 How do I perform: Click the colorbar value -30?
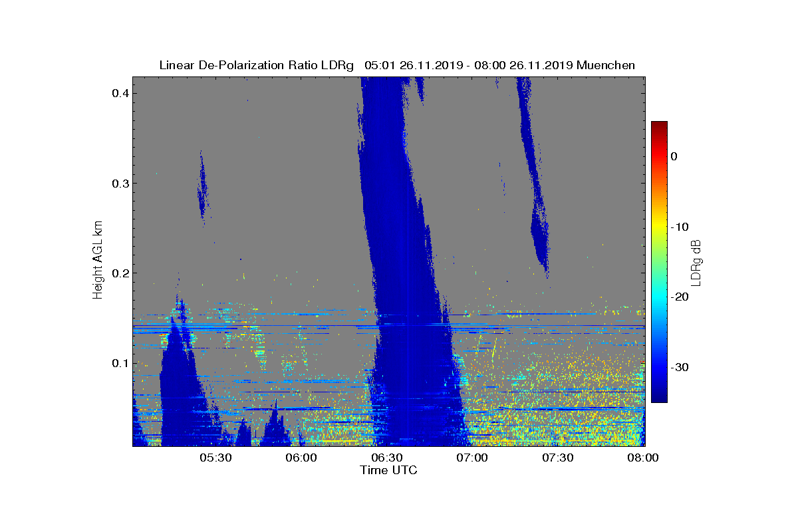coord(680,367)
